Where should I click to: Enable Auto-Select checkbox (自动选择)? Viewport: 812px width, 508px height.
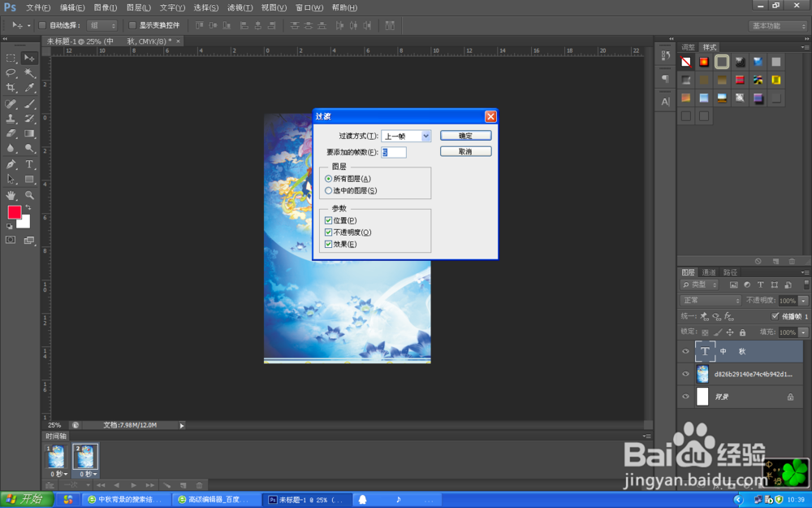42,25
